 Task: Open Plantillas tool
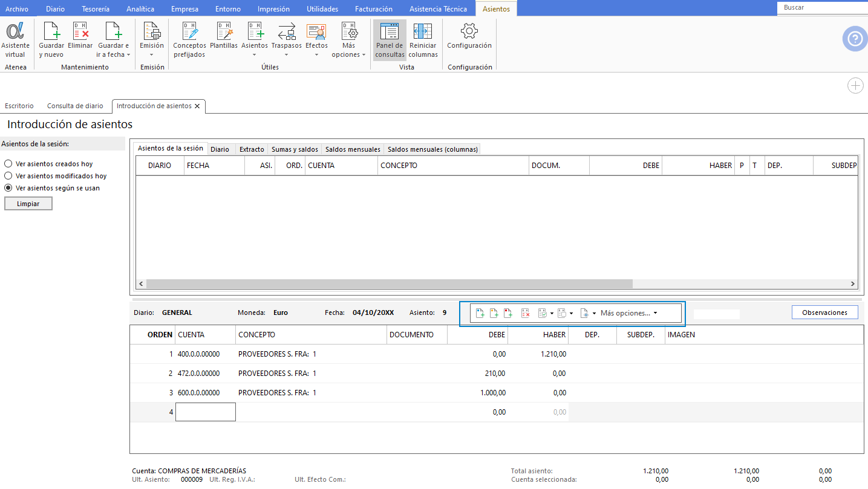(x=224, y=36)
